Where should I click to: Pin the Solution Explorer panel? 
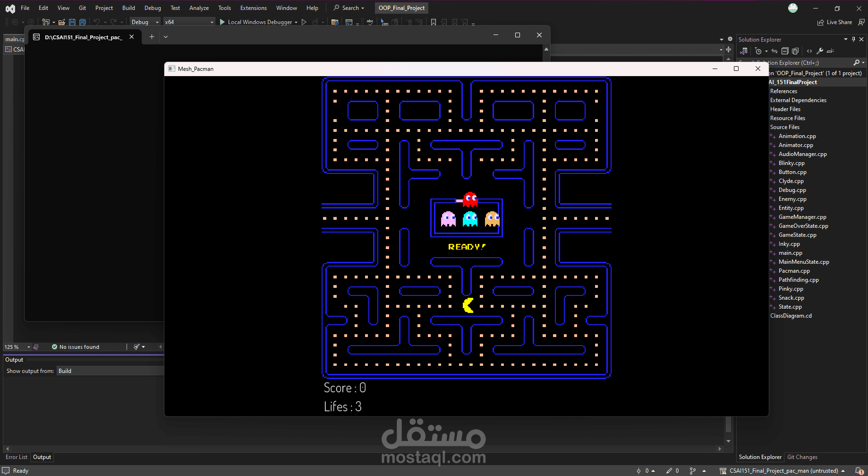(853, 39)
